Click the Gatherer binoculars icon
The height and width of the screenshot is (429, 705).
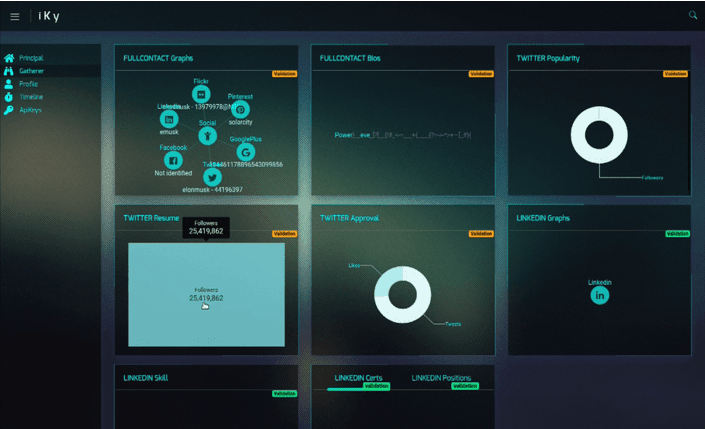click(x=9, y=71)
